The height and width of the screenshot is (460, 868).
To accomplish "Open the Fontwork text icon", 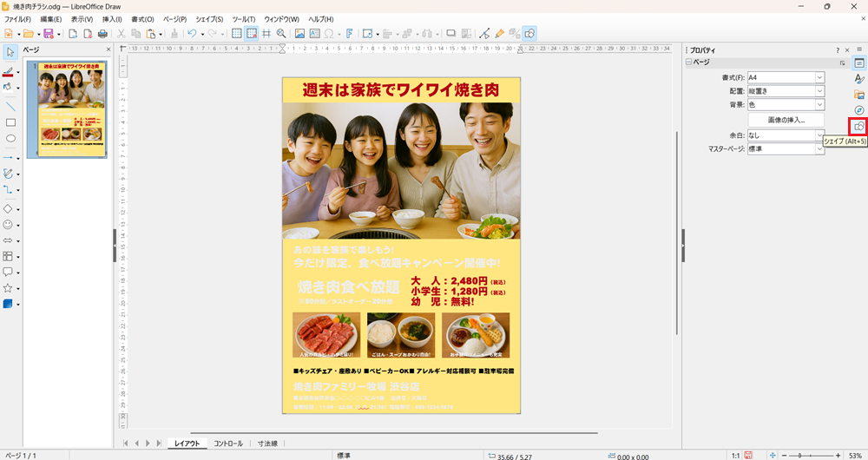I will click(349, 34).
